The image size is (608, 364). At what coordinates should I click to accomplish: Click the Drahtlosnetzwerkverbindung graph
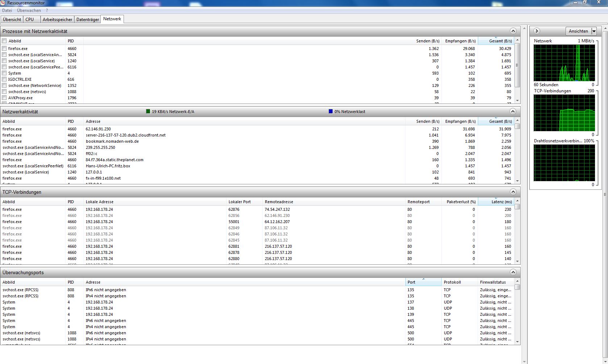[x=564, y=163]
